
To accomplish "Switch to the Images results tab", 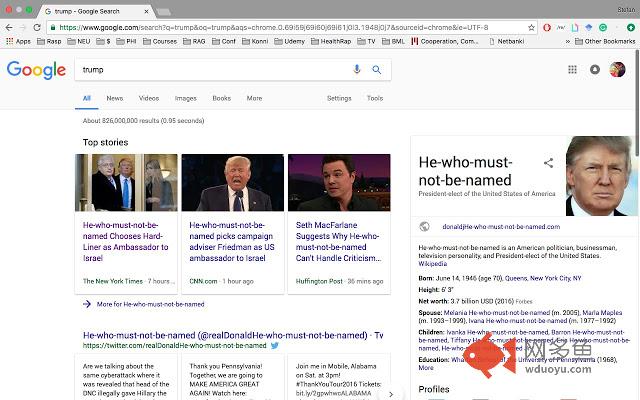I will click(186, 98).
